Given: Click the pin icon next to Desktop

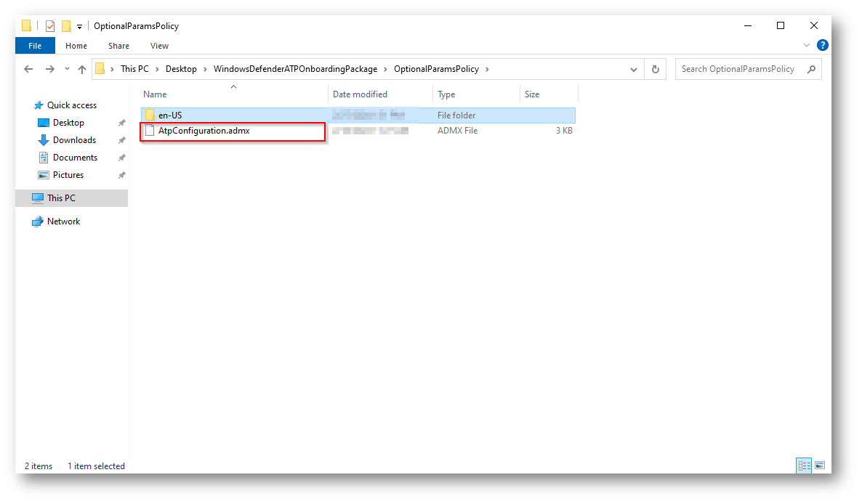Looking at the screenshot, I should click(x=121, y=123).
